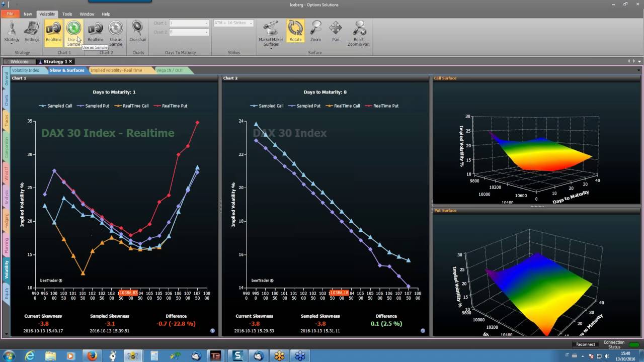644x362 pixels.
Task: Click Chart 1 difference value -0.7 (-22.8 %)
Action: [176, 324]
